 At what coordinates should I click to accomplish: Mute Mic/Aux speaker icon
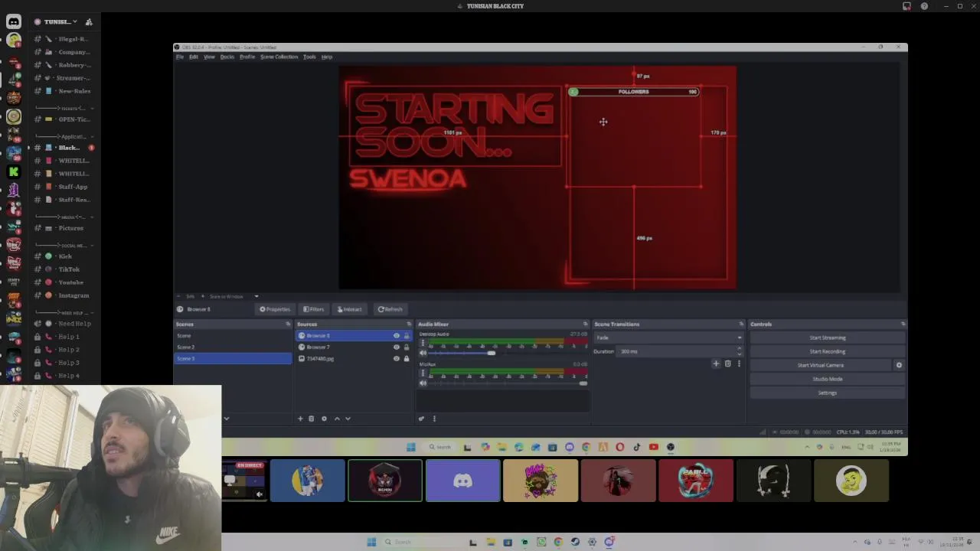(423, 383)
